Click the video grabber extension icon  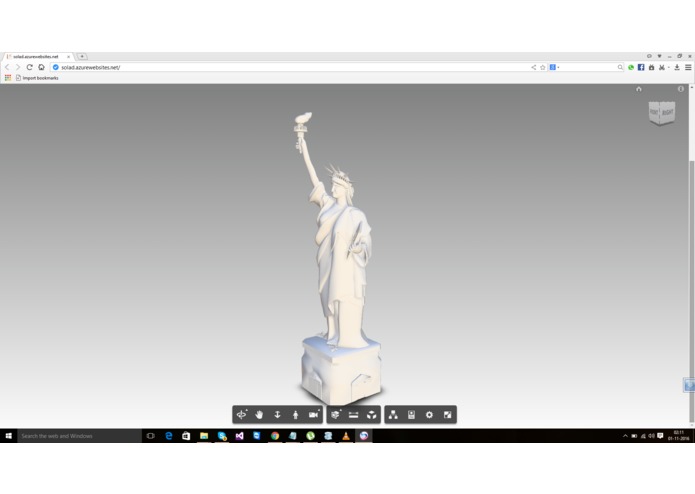tap(651, 67)
